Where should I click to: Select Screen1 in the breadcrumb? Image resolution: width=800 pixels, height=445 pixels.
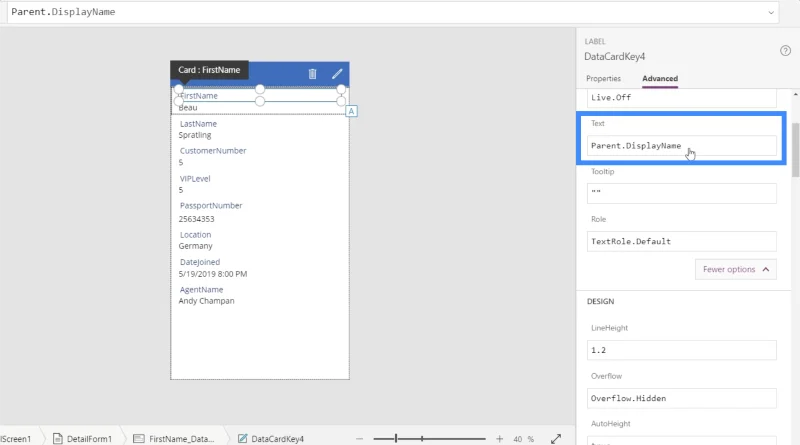pyautogui.click(x=16, y=439)
